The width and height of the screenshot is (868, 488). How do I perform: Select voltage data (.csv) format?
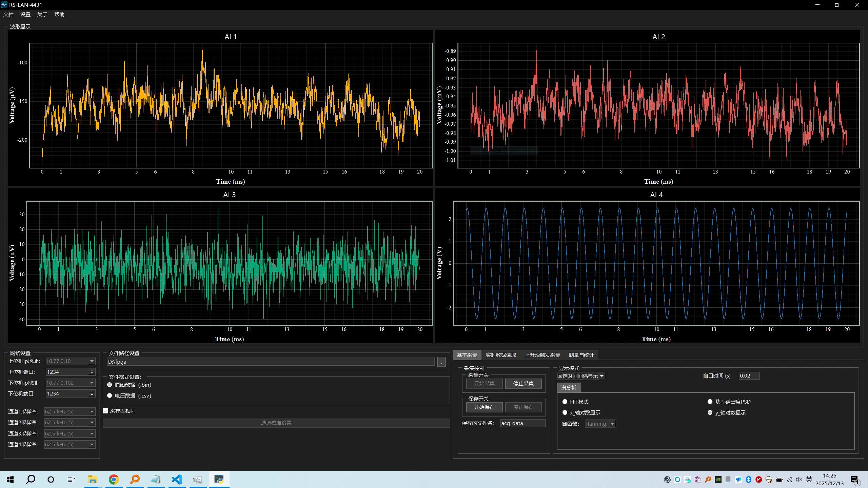(x=110, y=395)
